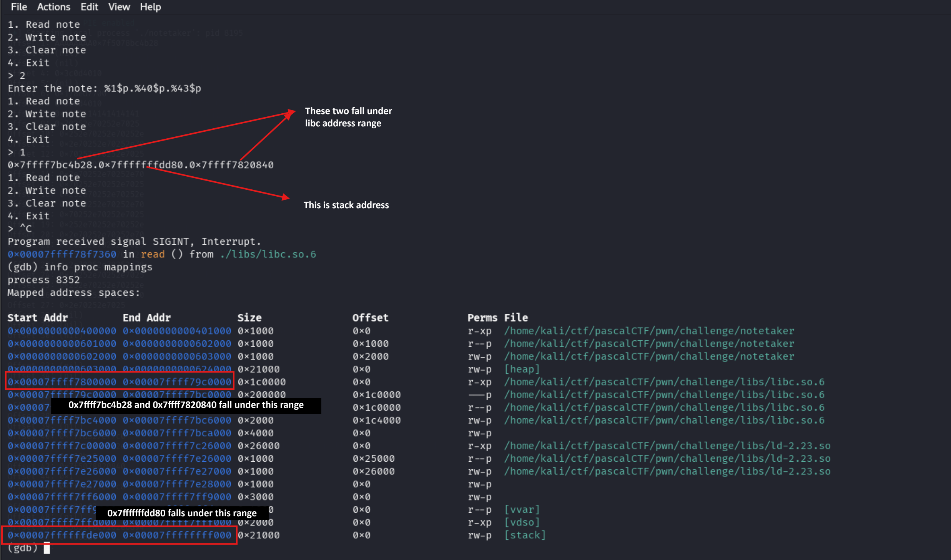Select the orange read function name
951x560 pixels.
pos(153,254)
